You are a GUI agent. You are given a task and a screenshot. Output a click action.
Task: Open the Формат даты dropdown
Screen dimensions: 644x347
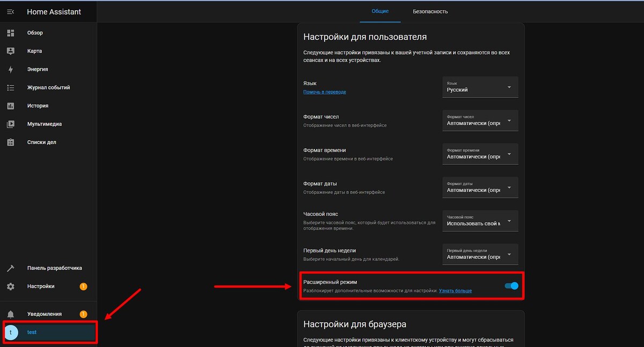coord(480,187)
